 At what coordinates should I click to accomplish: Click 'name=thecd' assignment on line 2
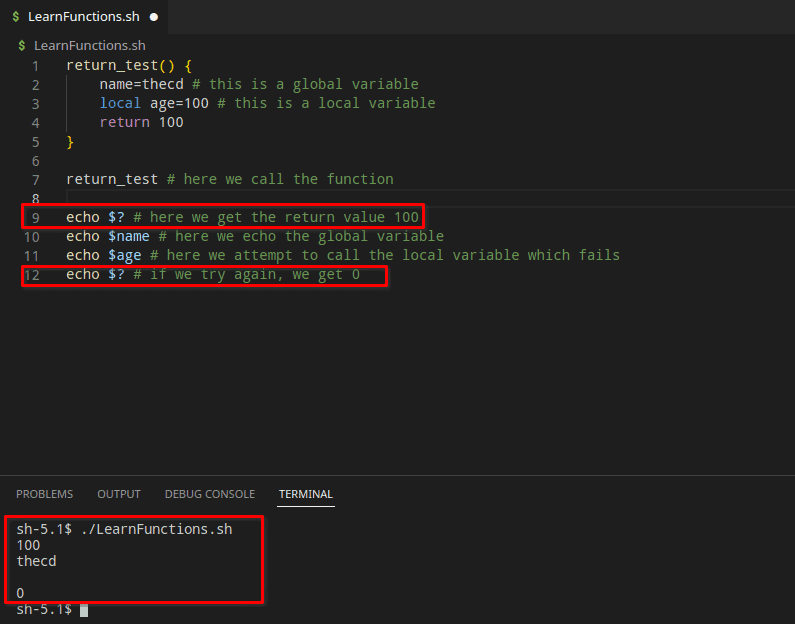(141, 84)
